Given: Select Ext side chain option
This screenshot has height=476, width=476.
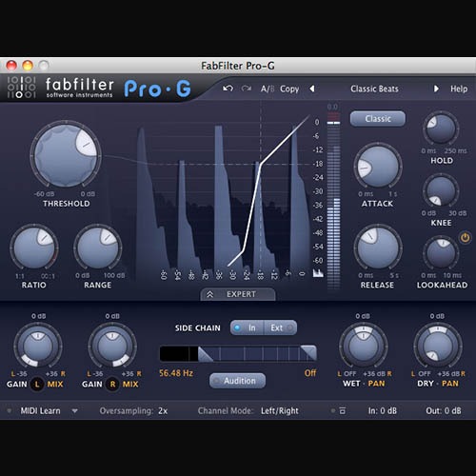Looking at the screenshot, I should pyautogui.click(x=281, y=327).
